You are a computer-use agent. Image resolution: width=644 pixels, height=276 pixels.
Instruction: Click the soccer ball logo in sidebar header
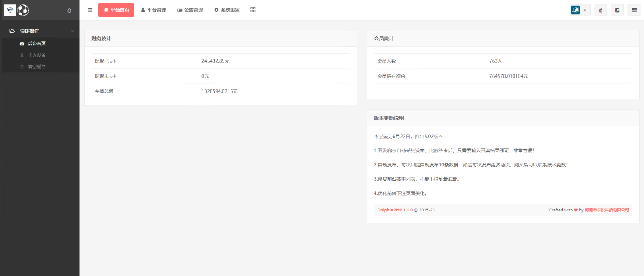coord(23,10)
